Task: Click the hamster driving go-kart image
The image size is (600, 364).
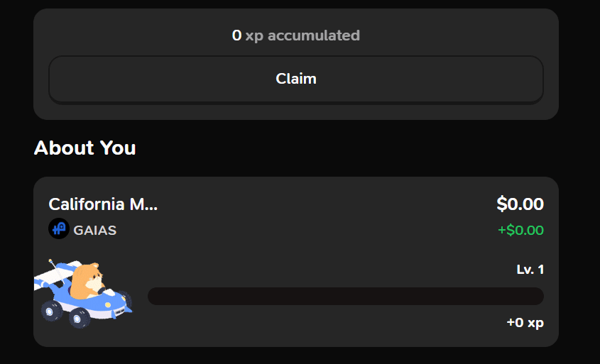Action: pos(83,293)
